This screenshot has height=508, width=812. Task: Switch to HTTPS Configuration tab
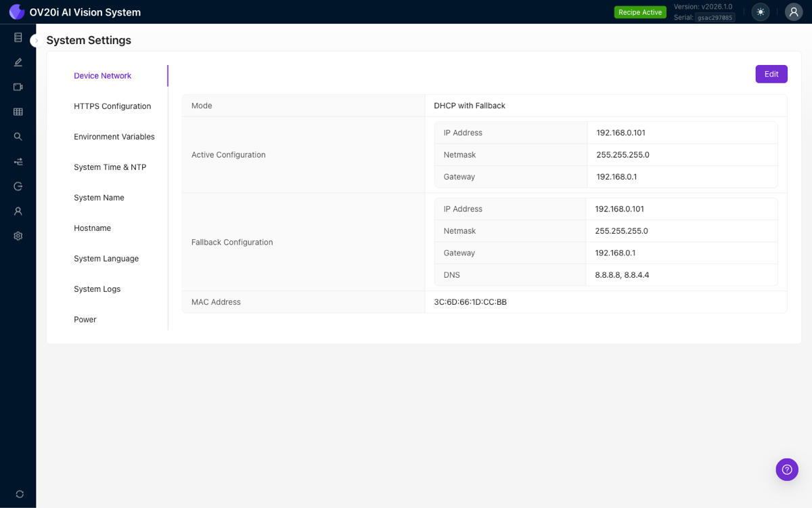pos(112,106)
